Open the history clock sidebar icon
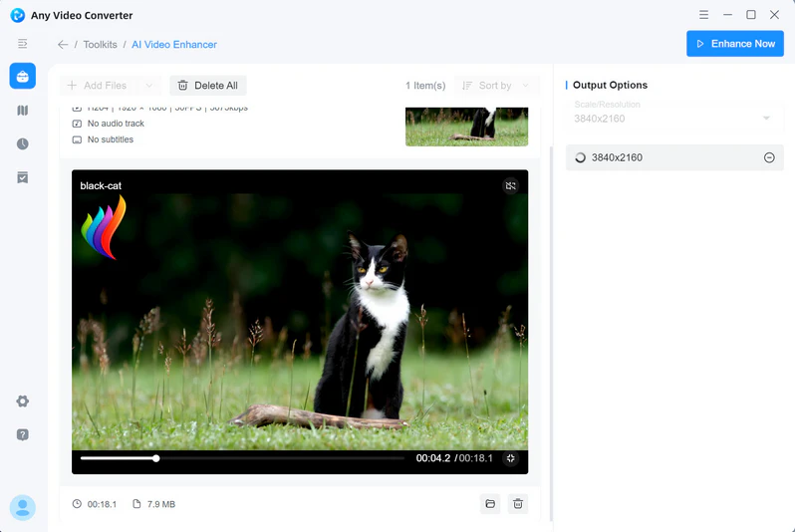The image size is (795, 532). (22, 144)
